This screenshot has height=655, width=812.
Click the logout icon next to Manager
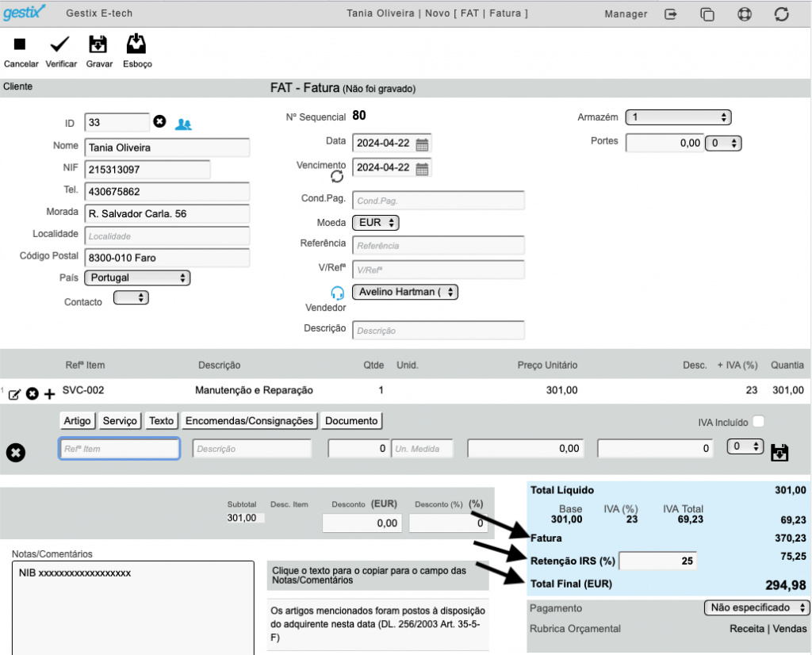[671, 14]
